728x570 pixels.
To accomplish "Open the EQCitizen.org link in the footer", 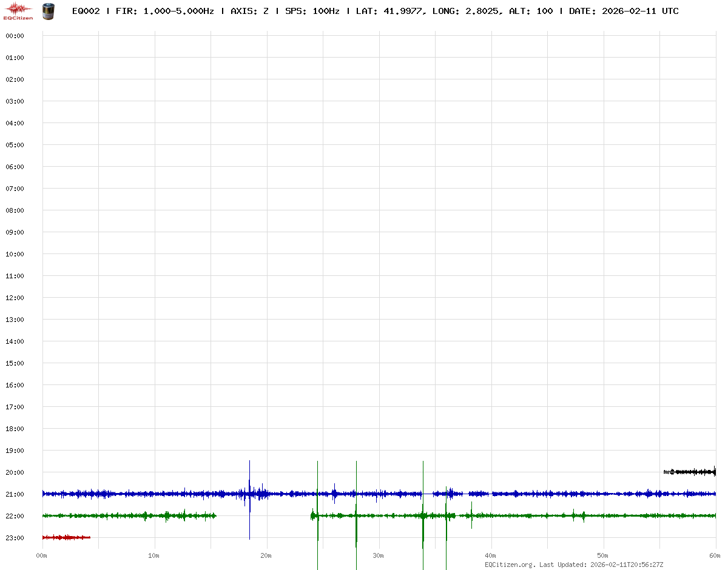I will coord(510,565).
